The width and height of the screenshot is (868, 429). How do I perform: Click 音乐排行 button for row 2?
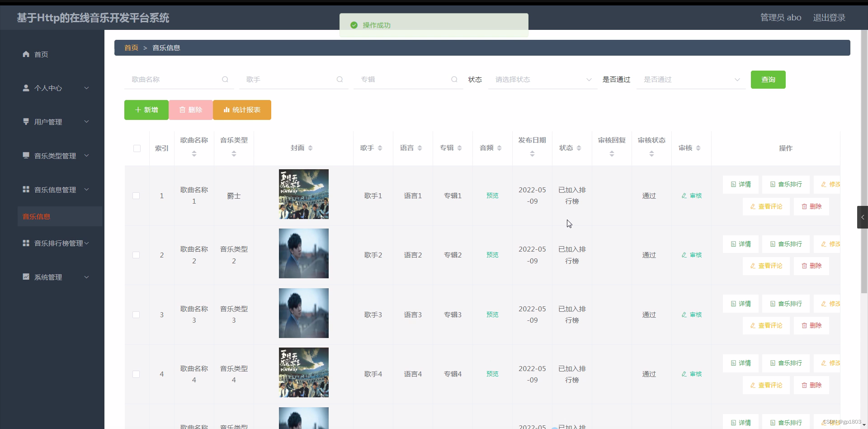[x=786, y=244]
